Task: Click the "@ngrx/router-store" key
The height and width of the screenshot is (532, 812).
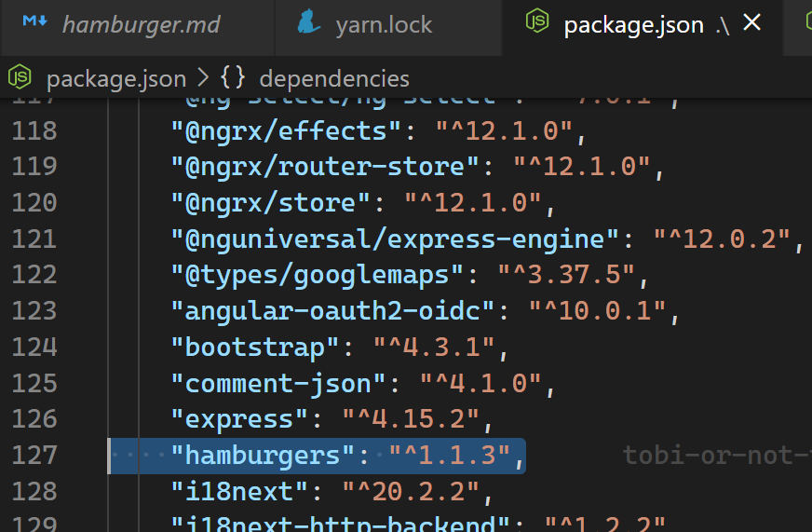Action: click(x=325, y=167)
